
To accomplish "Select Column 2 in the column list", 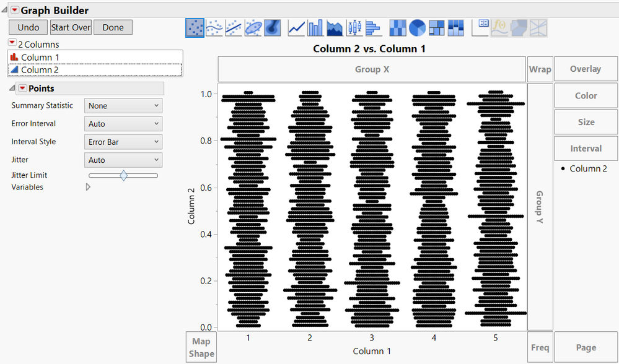I will (95, 70).
